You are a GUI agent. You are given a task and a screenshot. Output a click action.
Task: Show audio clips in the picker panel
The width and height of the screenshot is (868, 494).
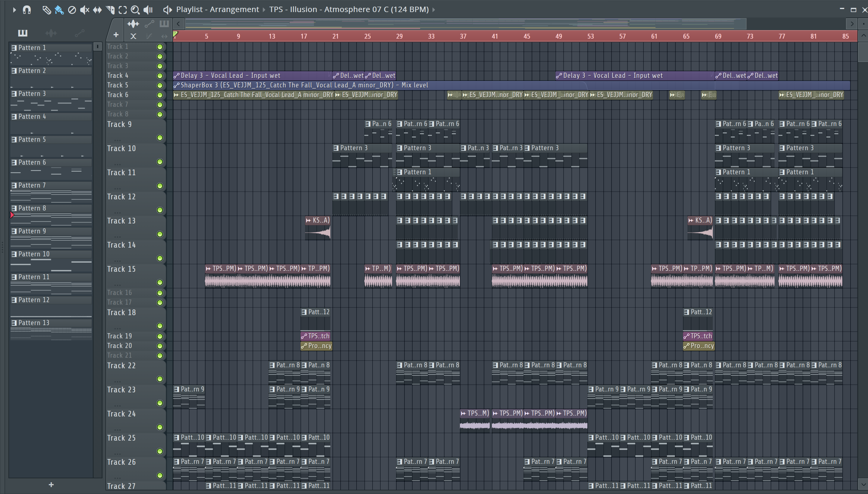(x=51, y=33)
